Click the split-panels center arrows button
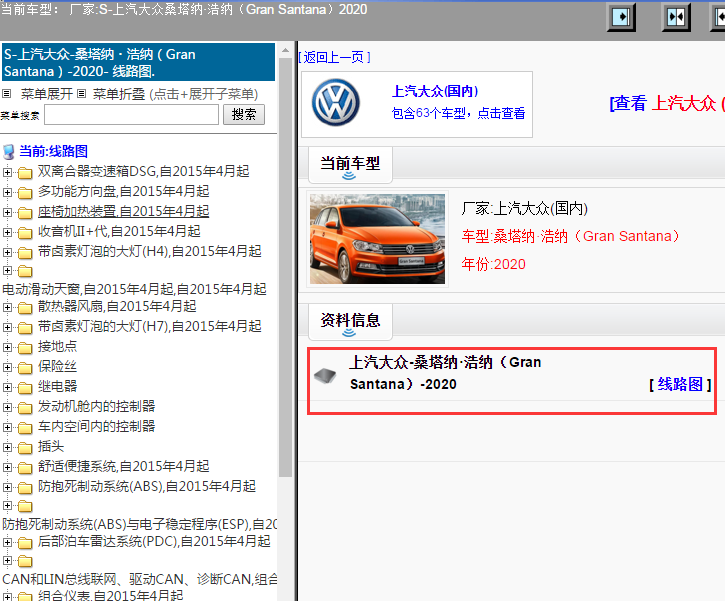The image size is (725, 601). [676, 18]
